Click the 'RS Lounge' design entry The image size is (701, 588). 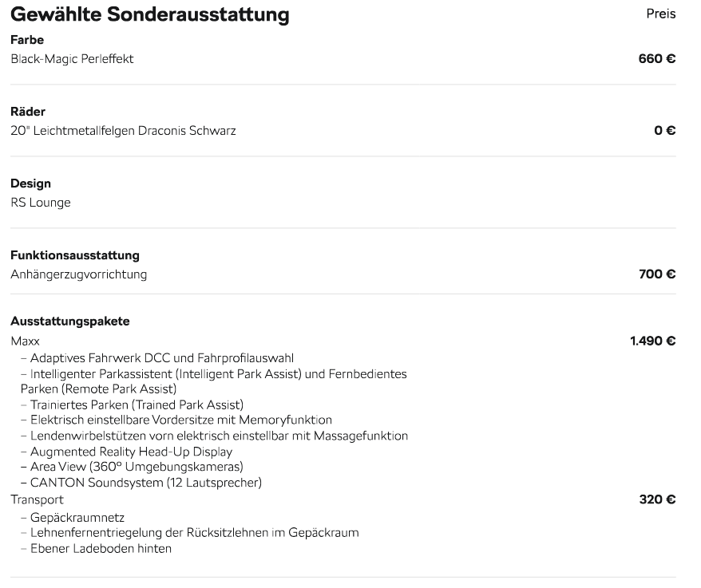point(41,203)
